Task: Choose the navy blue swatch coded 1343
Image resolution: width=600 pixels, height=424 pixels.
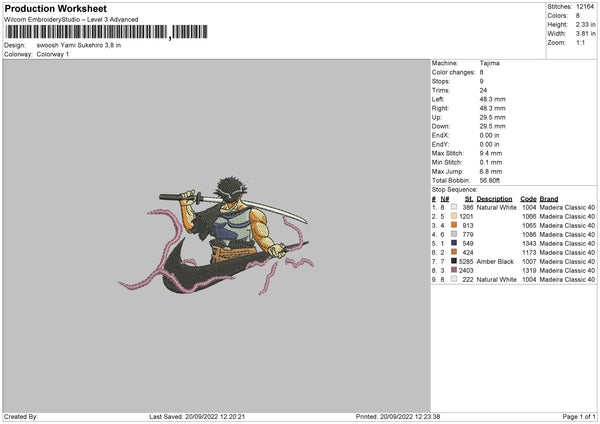Action: point(454,243)
